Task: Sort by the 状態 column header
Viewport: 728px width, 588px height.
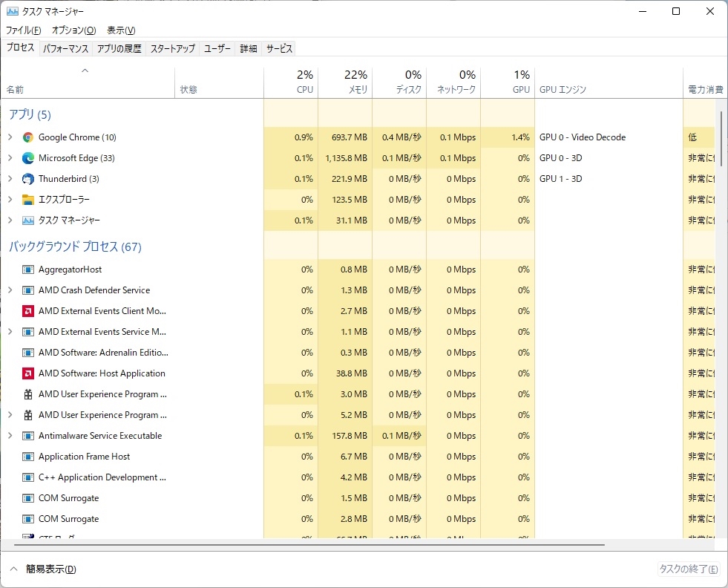Action: point(219,82)
